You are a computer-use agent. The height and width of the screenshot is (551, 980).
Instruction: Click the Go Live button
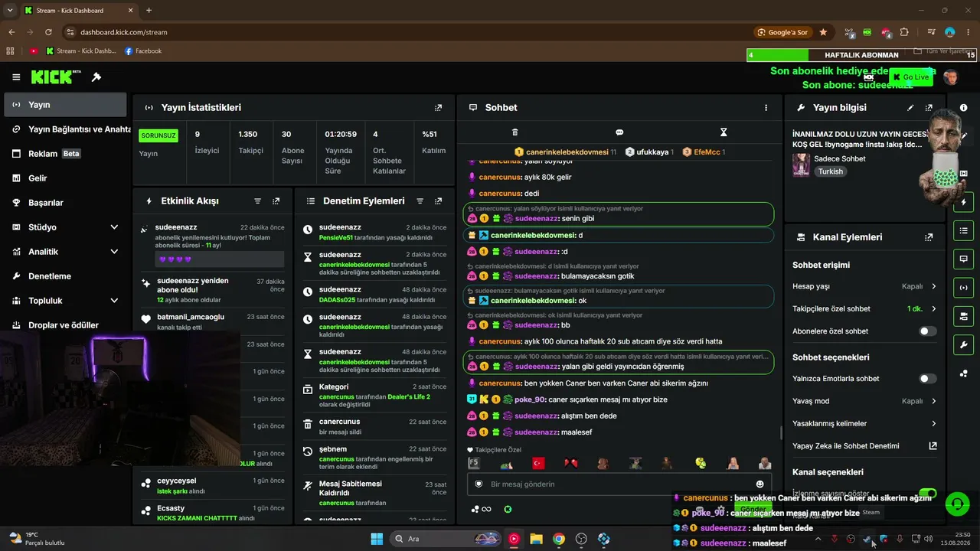pyautogui.click(x=910, y=77)
